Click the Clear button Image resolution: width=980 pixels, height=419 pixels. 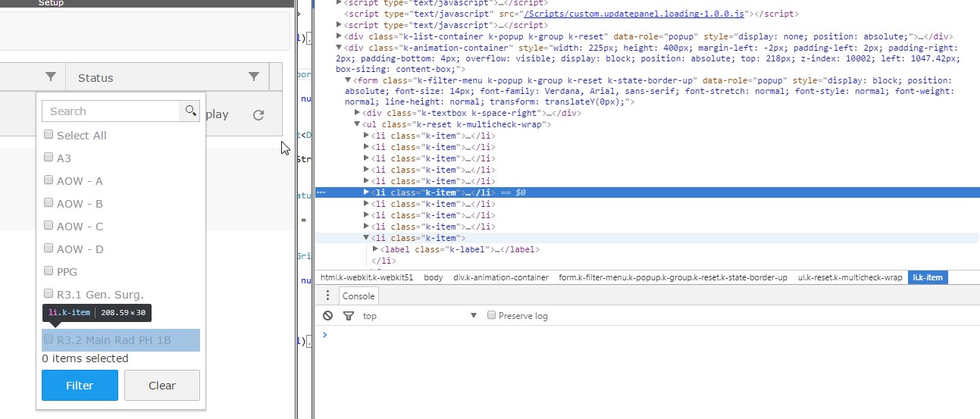pyautogui.click(x=162, y=385)
